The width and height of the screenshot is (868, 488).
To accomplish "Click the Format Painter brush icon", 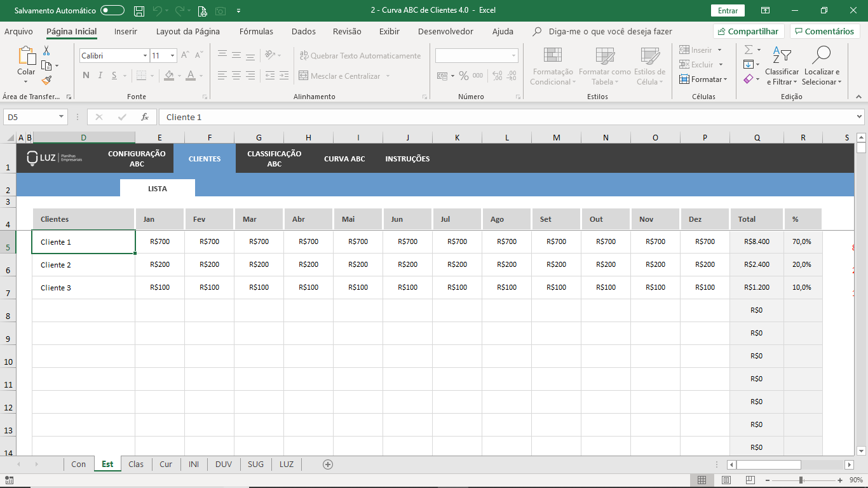I will (x=46, y=81).
